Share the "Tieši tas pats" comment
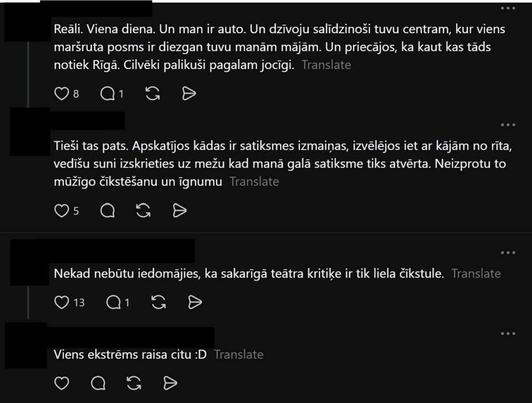The height and width of the screenshot is (403, 532). pyautogui.click(x=179, y=211)
